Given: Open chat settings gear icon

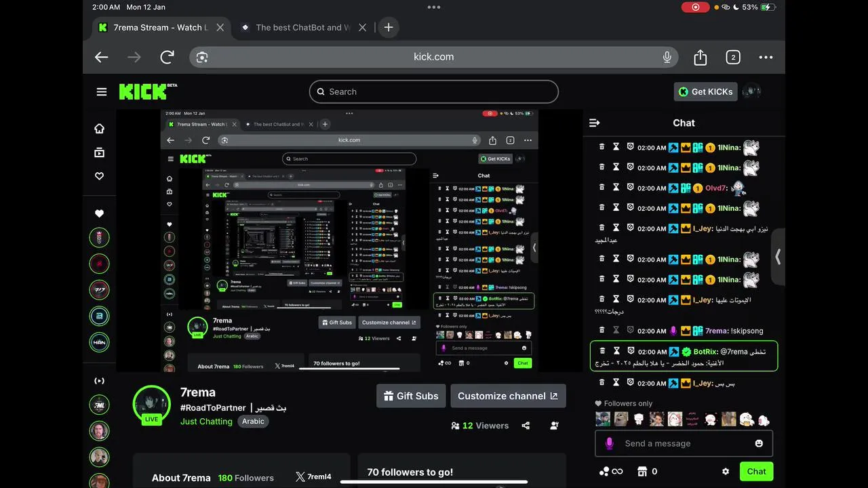Looking at the screenshot, I should [x=726, y=471].
